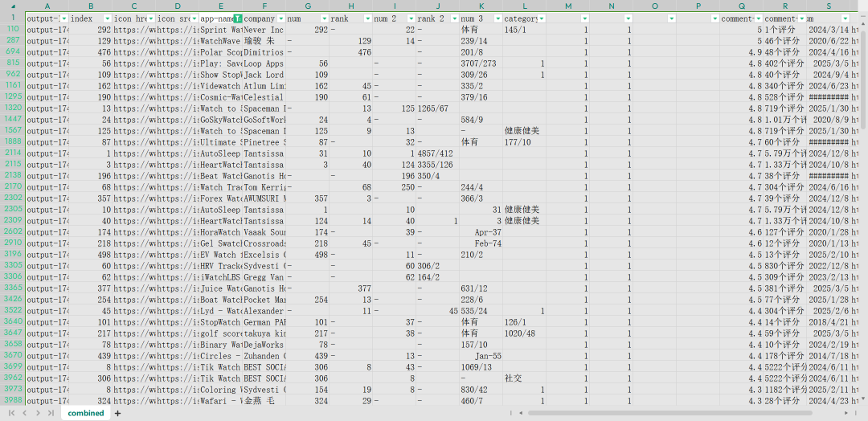Click the horizontal scrollbar left arrow
This screenshot has width=868, height=421.
click(x=520, y=413)
